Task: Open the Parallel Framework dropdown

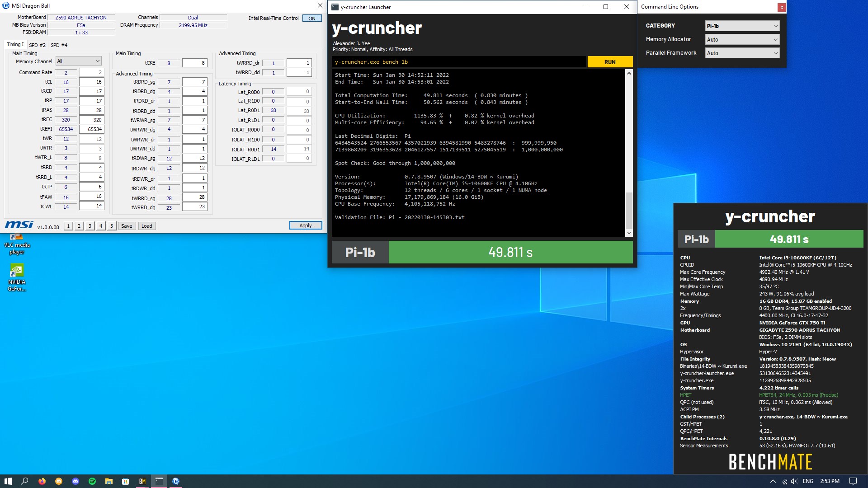Action: (742, 53)
